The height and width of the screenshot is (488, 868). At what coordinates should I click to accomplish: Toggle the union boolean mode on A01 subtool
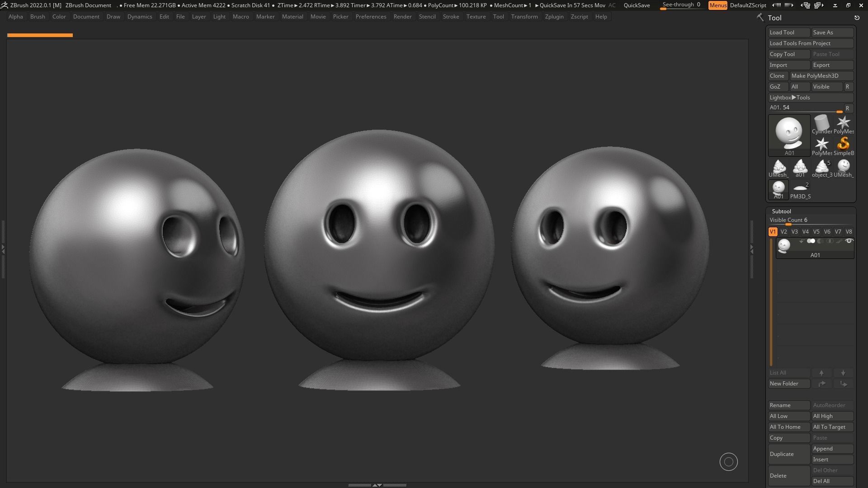pos(811,241)
